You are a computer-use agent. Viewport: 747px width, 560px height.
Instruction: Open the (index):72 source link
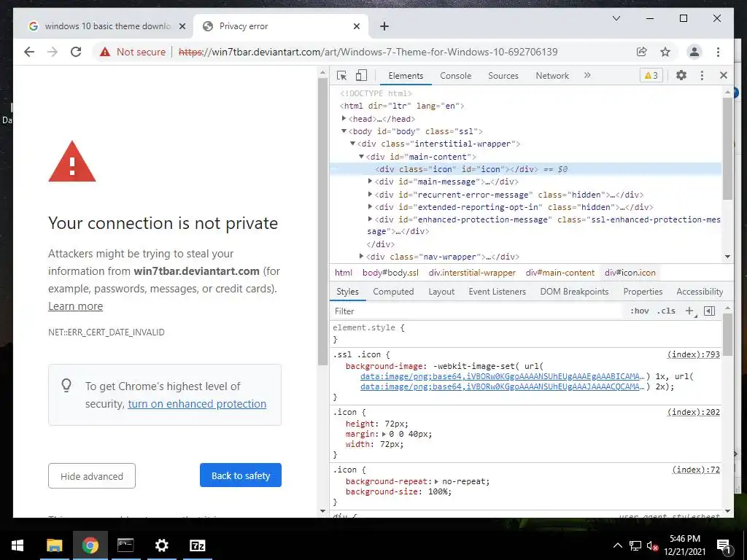coord(696,470)
